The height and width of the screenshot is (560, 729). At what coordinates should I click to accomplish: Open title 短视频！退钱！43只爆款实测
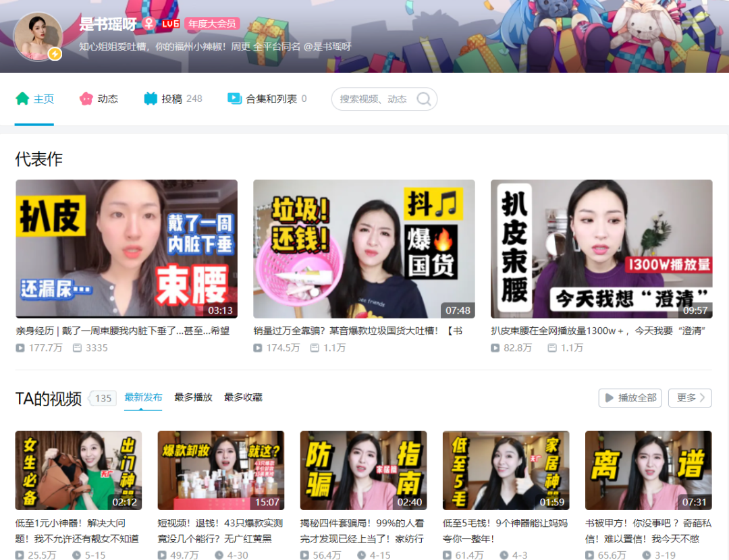[220, 531]
